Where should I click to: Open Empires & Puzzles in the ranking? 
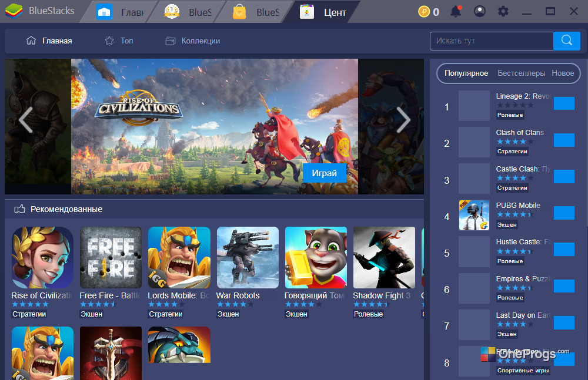(x=523, y=279)
